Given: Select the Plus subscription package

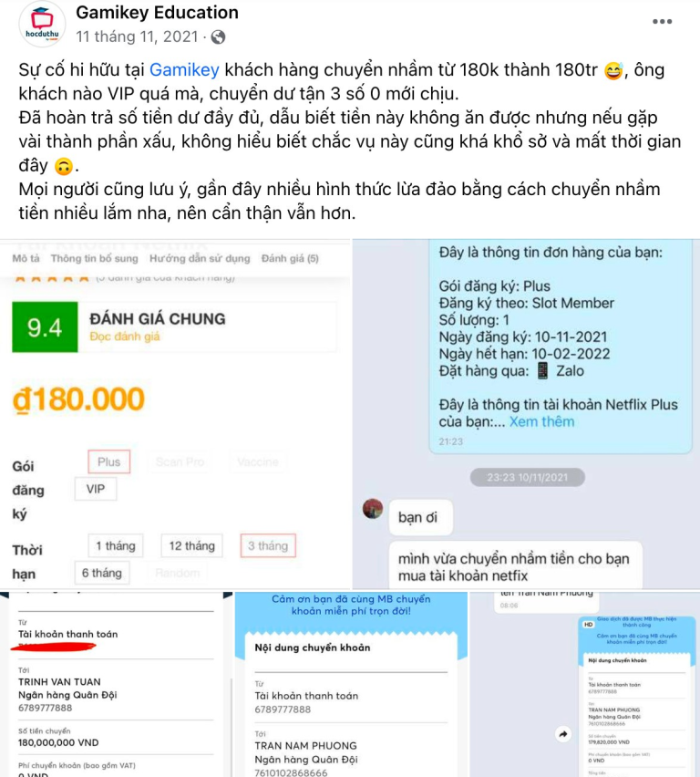Looking at the screenshot, I should pos(109,461).
